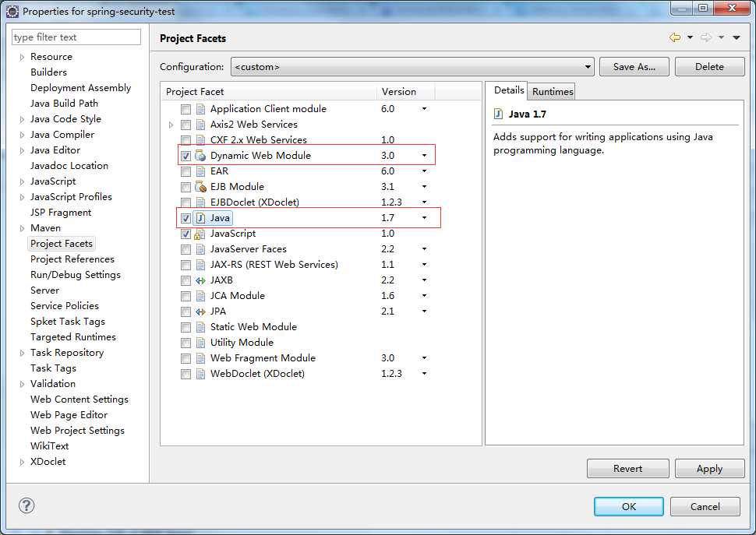The width and height of the screenshot is (756, 535).
Task: Click the Java 1.7 icon in Details pane
Action: click(499, 114)
